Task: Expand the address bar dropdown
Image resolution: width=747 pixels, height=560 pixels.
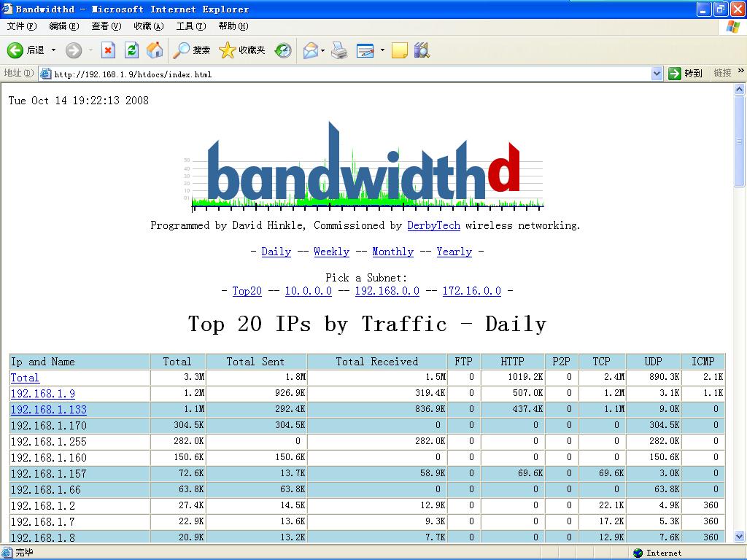Action: [x=657, y=74]
